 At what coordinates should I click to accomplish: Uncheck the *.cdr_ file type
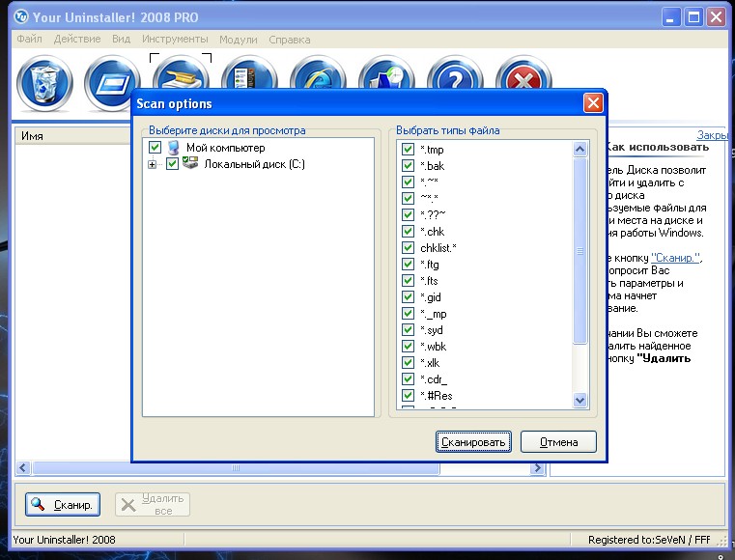click(408, 378)
